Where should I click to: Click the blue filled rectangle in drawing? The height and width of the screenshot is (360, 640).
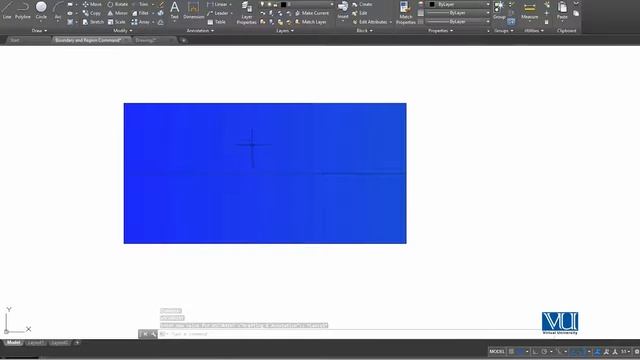(265, 173)
